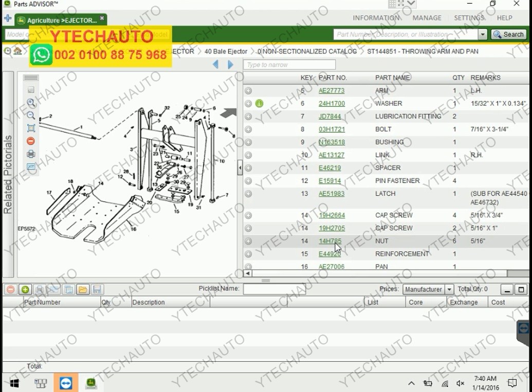The height and width of the screenshot is (392, 532).
Task: Collapse the diagram panel using the splitter arrow
Action: (240, 168)
